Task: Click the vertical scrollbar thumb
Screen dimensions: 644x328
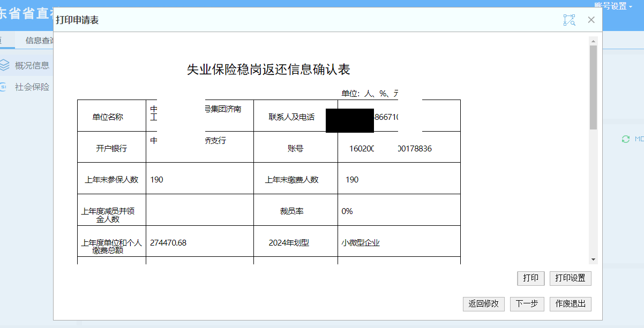Action: pos(593,86)
